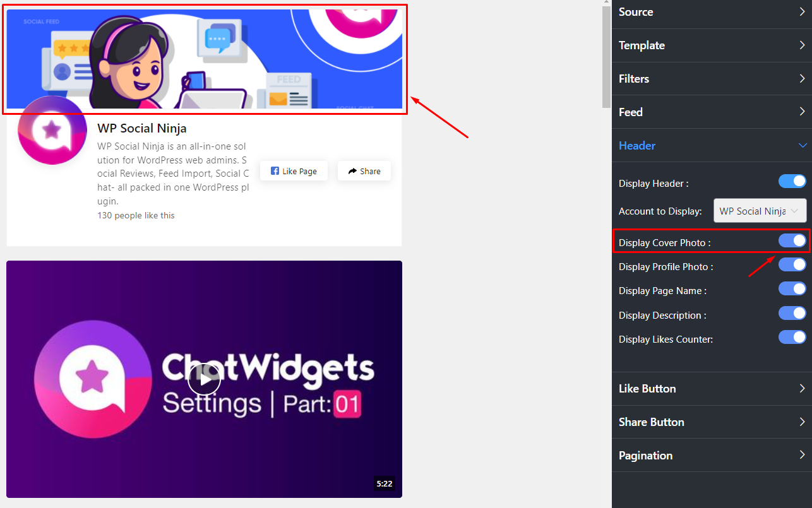This screenshot has height=508, width=812.
Task: Toggle Display Page Name switch
Action: [x=792, y=288]
